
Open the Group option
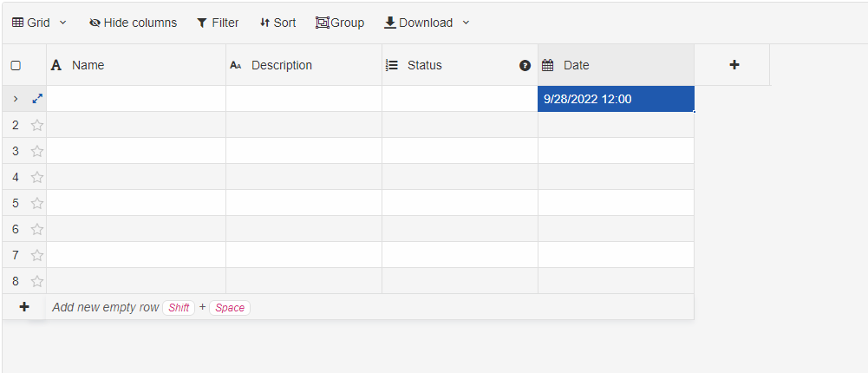coord(340,23)
